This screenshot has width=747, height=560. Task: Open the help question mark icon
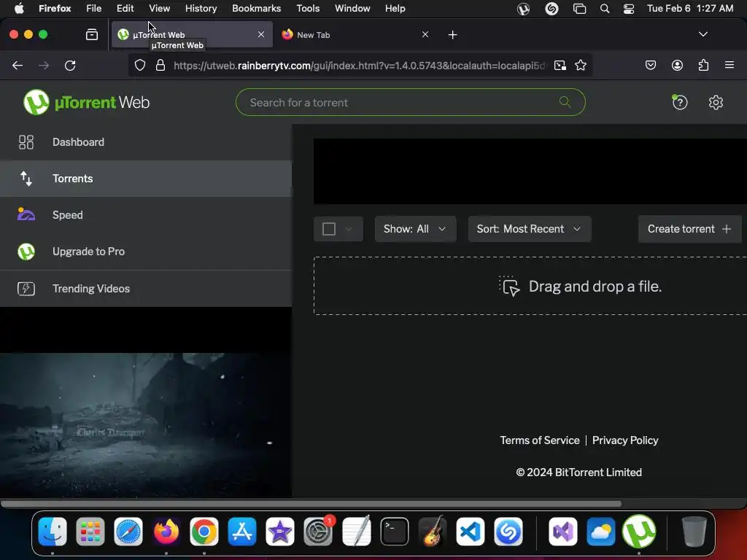pyautogui.click(x=679, y=102)
